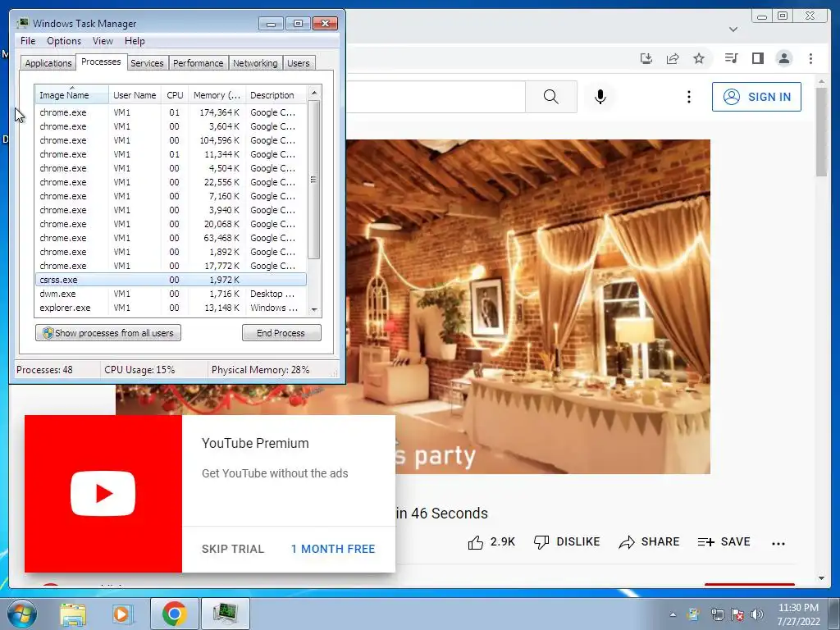Screen dimensions: 840x630
Task: Click SIGN IN button on YouTube
Action: click(756, 97)
